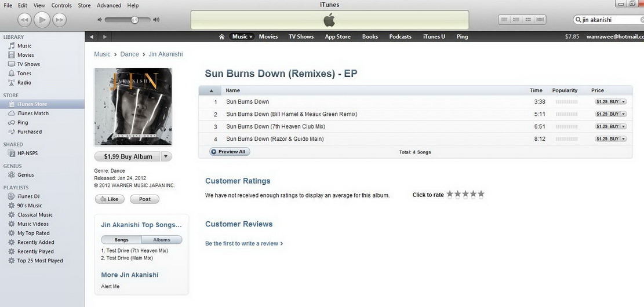Viewport: 644px width, 307px height.
Task: Switch to the Albums toggle in Top Songs
Action: [x=162, y=240]
